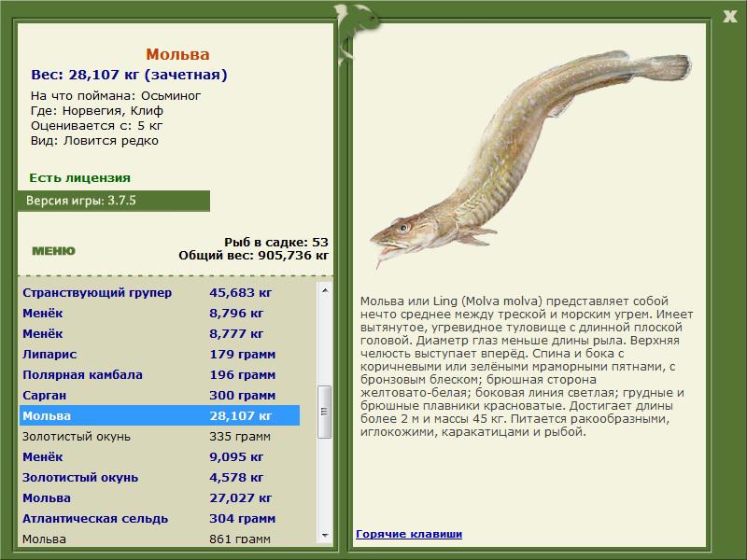Click the list scrollbar down arrow
This screenshot has width=747, height=560.
tap(325, 535)
